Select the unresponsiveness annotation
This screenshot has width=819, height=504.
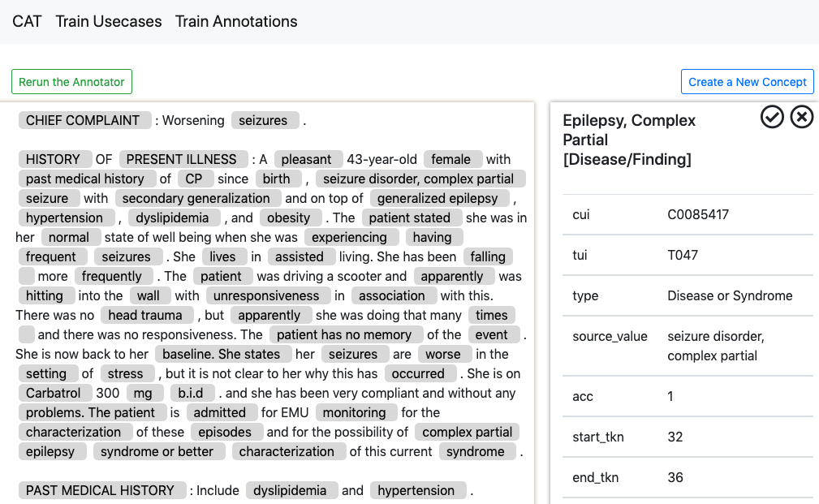pyautogui.click(x=268, y=295)
